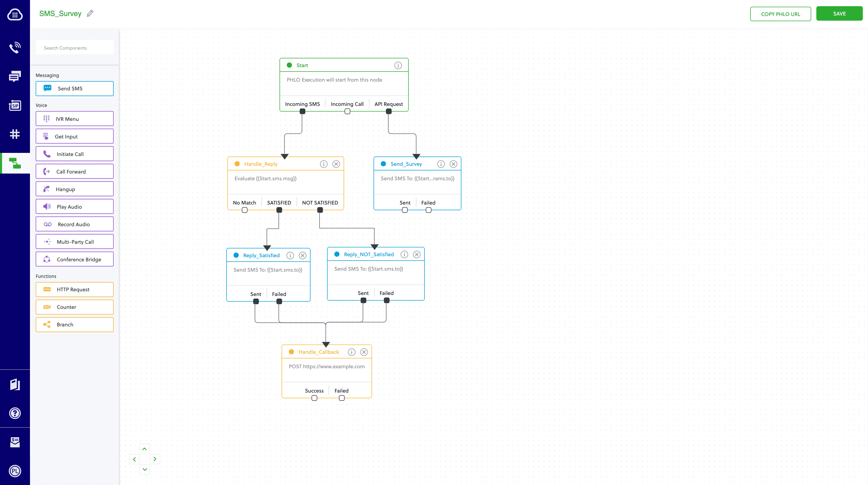Click the COPY PHLO URL button
The height and width of the screenshot is (485, 868).
coord(780,14)
